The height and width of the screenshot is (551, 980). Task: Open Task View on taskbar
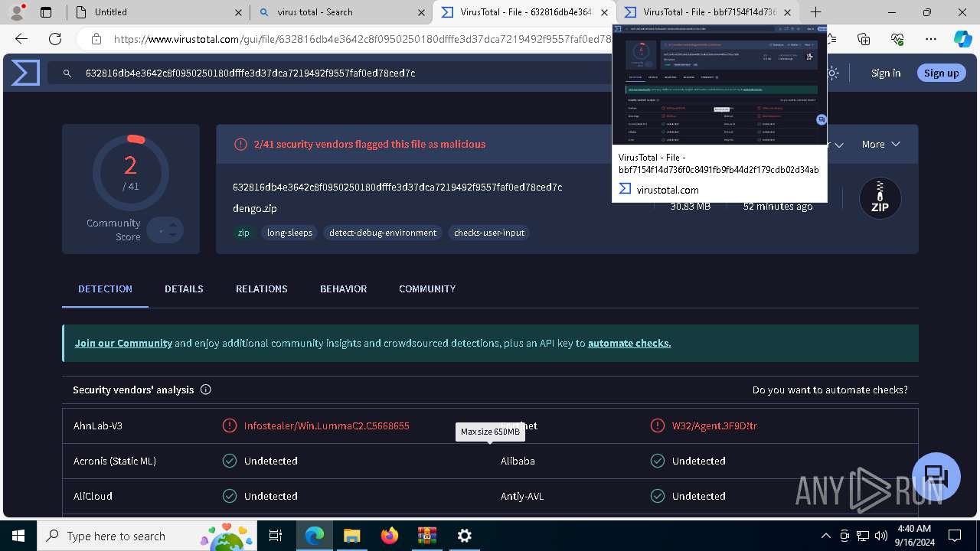click(276, 536)
